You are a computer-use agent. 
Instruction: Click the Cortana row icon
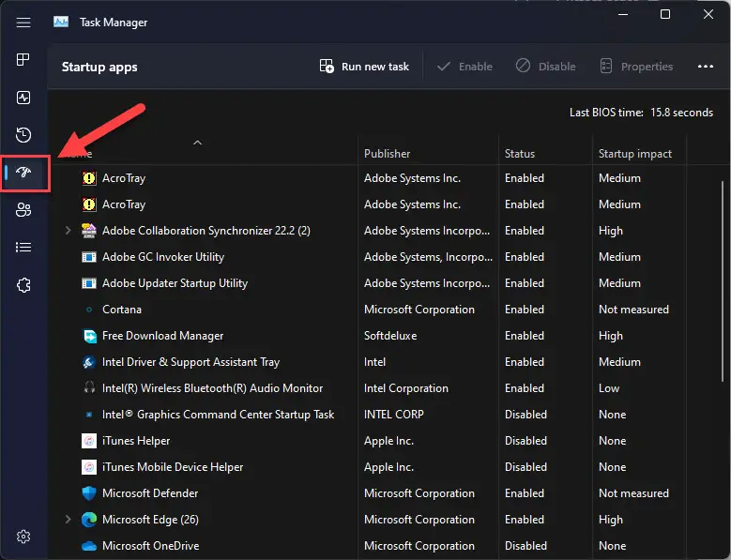click(89, 310)
